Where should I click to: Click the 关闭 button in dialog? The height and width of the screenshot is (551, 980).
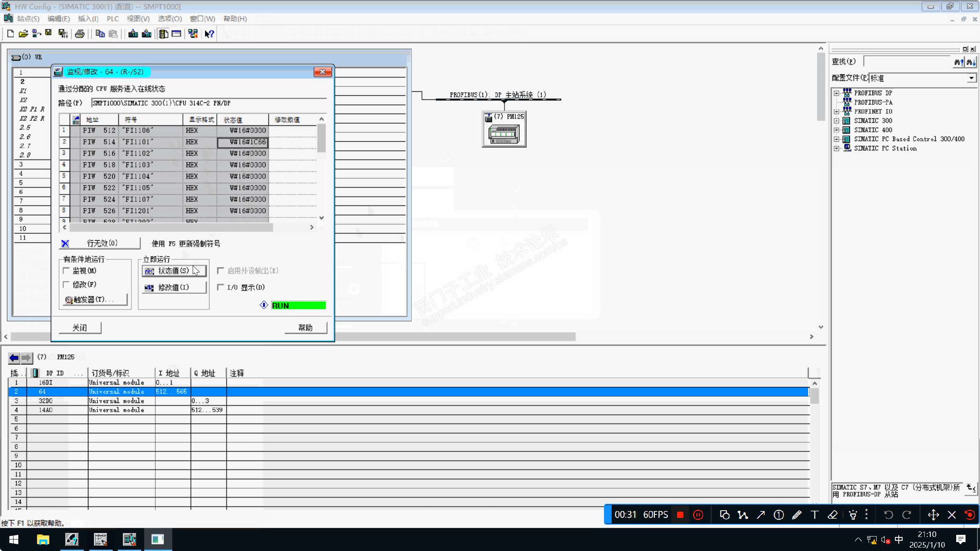(80, 327)
